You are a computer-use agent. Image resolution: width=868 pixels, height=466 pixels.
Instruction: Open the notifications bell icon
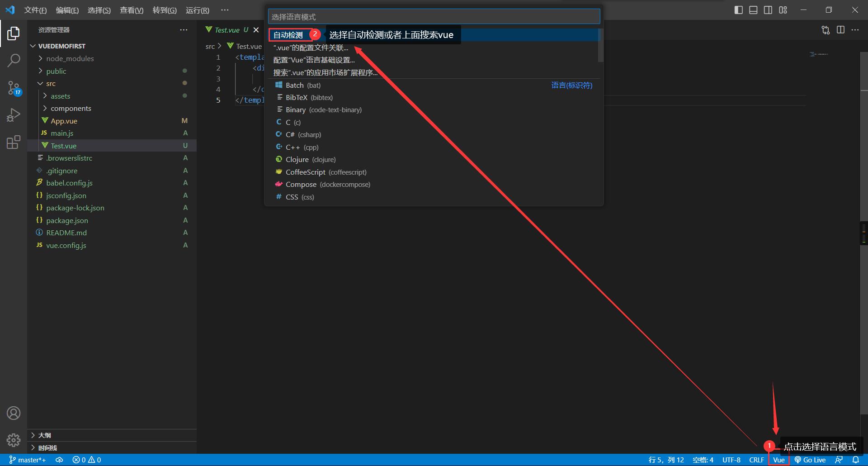856,460
